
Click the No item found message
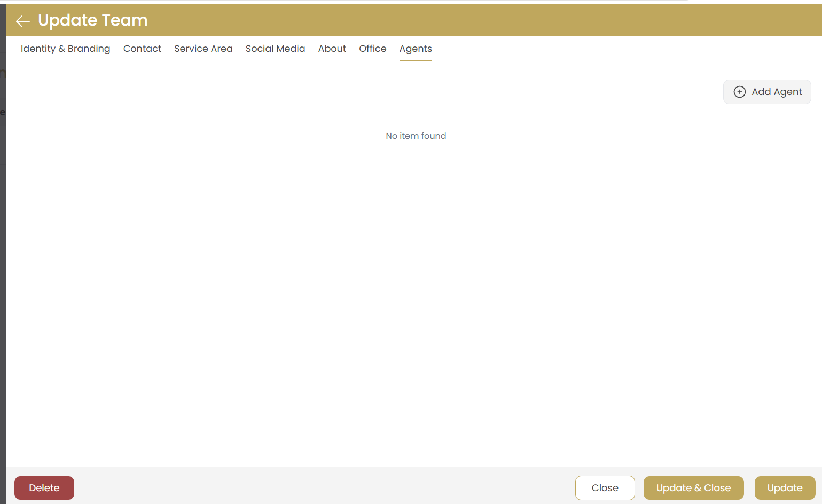pos(416,136)
